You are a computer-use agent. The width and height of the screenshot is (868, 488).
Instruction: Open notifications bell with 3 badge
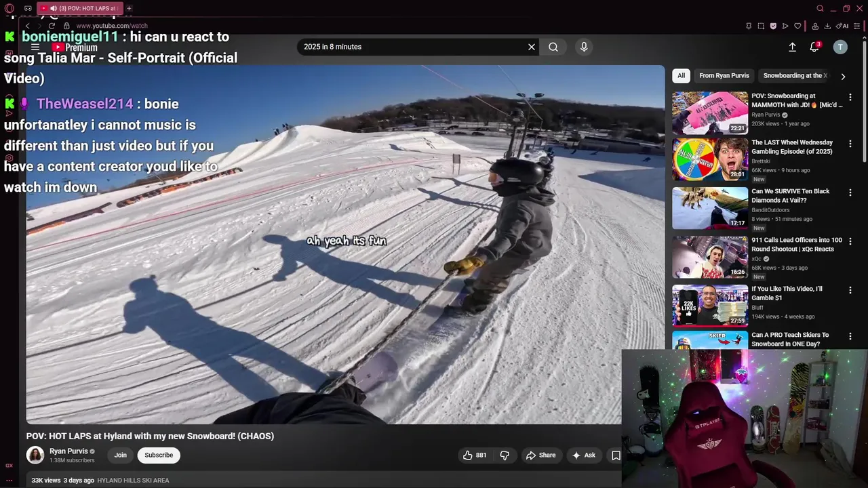pyautogui.click(x=815, y=47)
